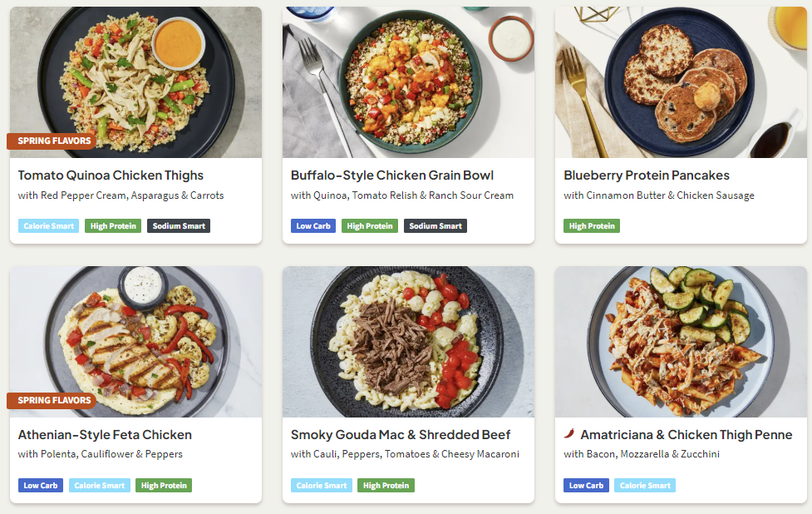Click Calorie Smart tag on Tomato Quinoa
The height and width of the screenshot is (514, 812).
(48, 226)
